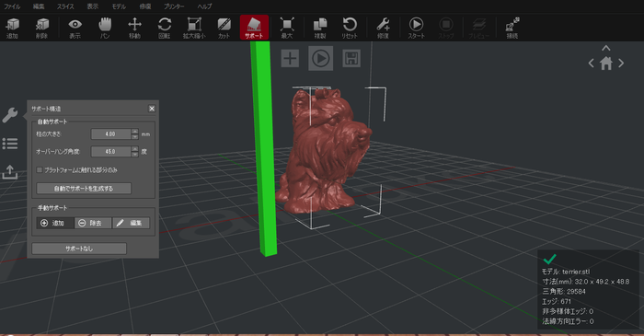
Task: Tilt view with the up arrow above home
Action: 606,48
